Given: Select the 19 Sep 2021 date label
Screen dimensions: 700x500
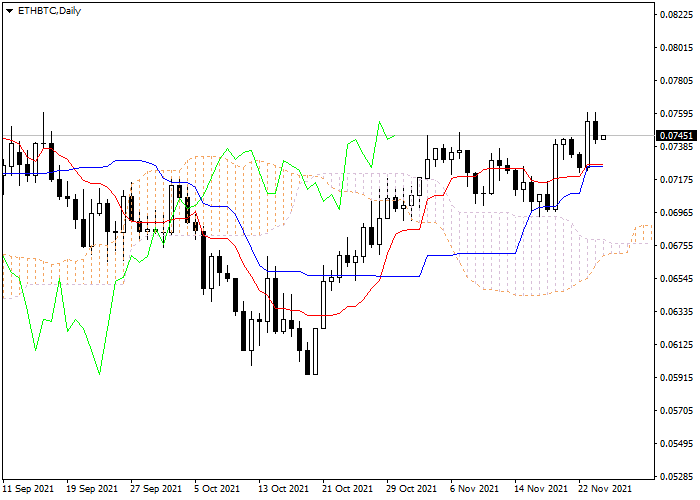Looking at the screenshot, I should coord(94,489).
